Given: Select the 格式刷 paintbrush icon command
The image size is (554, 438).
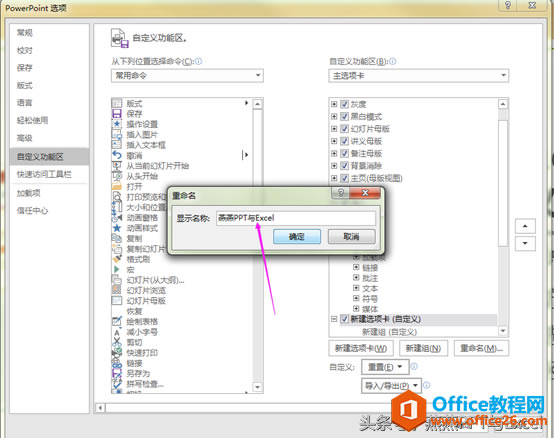Looking at the screenshot, I should 117,259.
